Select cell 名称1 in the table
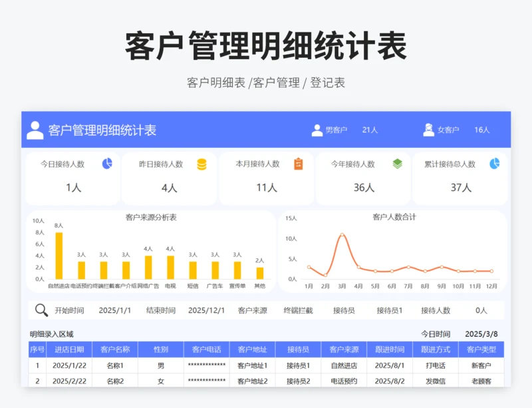532x408 pixels. [x=115, y=365]
